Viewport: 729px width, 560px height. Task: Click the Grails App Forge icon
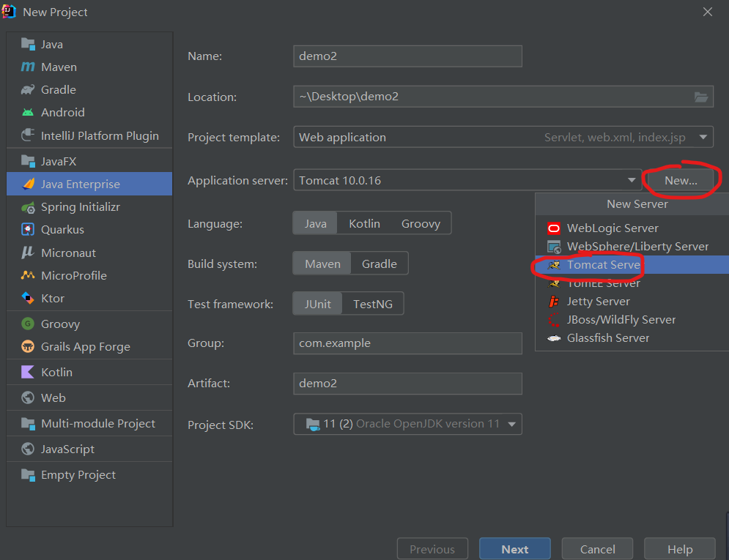click(28, 346)
